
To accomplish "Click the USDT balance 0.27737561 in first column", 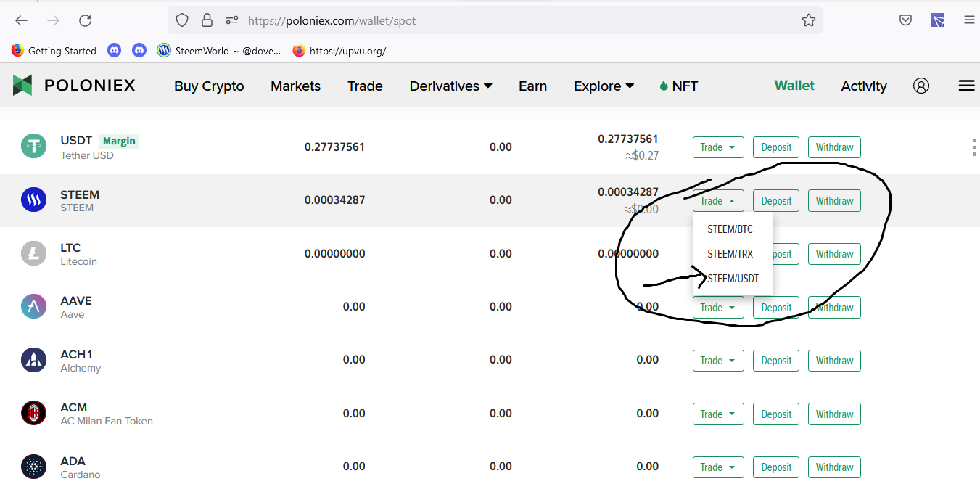I will click(334, 147).
